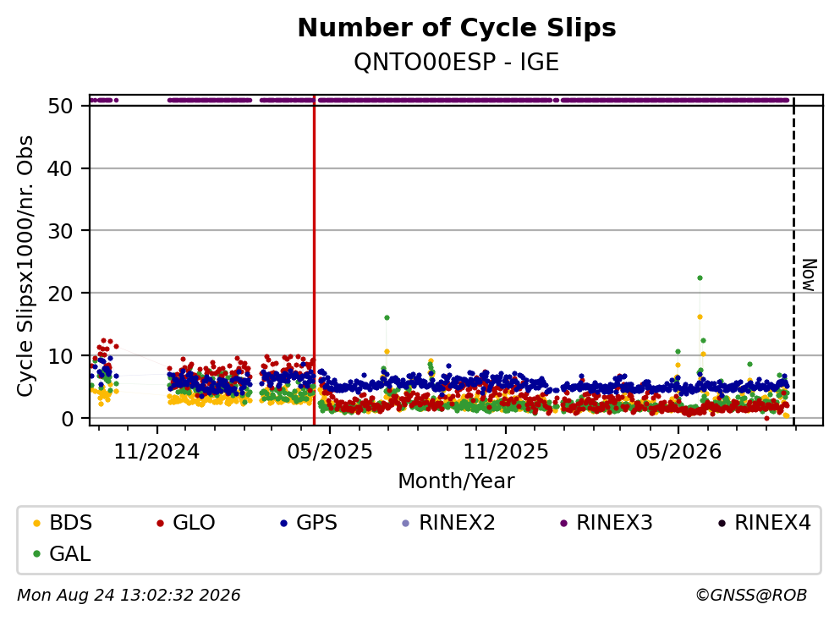
Task: Click the chart title 'Number of Cycle Slips'
Action: pyautogui.click(x=457, y=28)
